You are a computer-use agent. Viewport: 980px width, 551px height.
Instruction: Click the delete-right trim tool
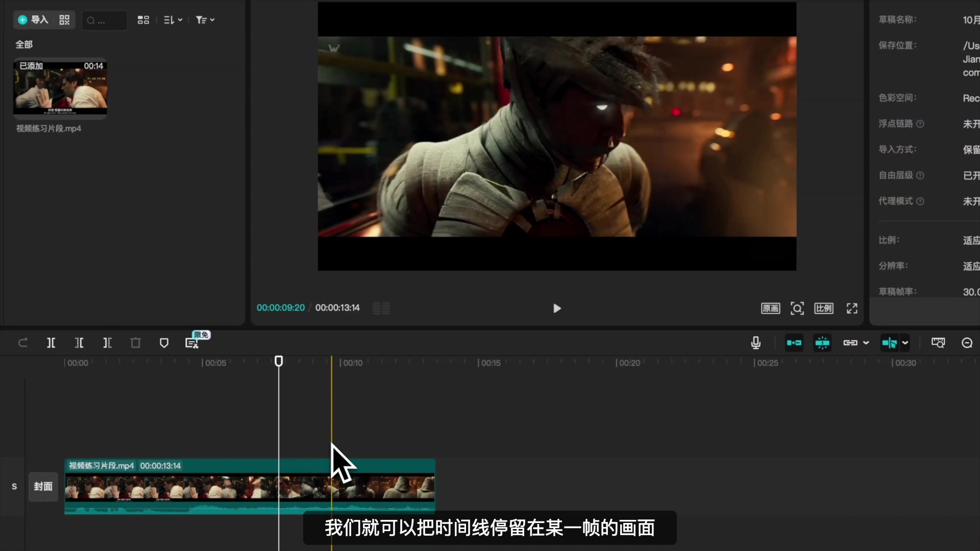107,343
